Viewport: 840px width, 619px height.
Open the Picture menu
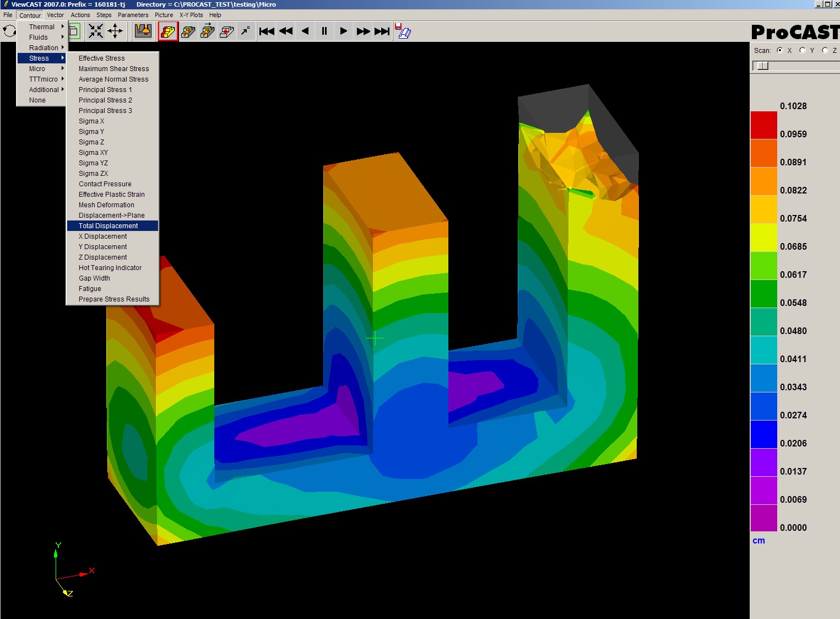pos(164,15)
